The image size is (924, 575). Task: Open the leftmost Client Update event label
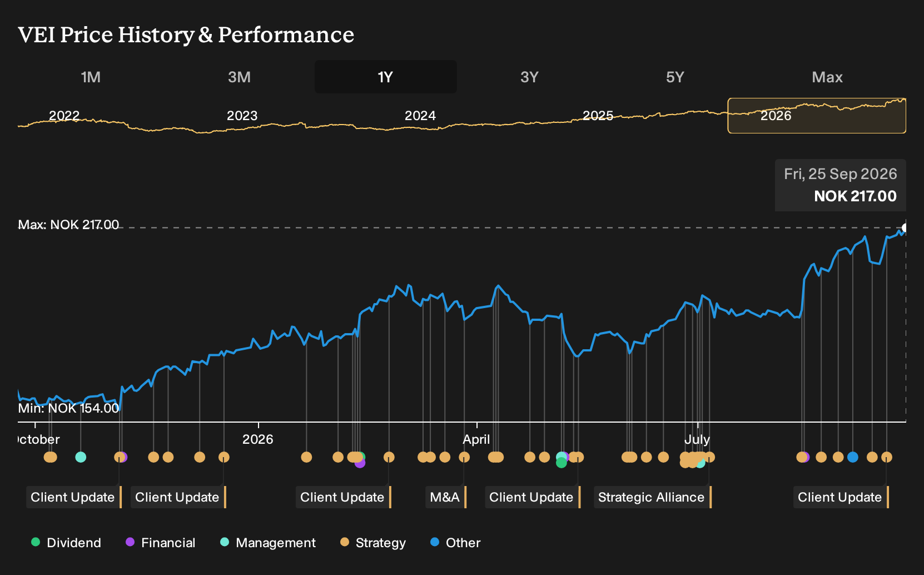pos(74,497)
